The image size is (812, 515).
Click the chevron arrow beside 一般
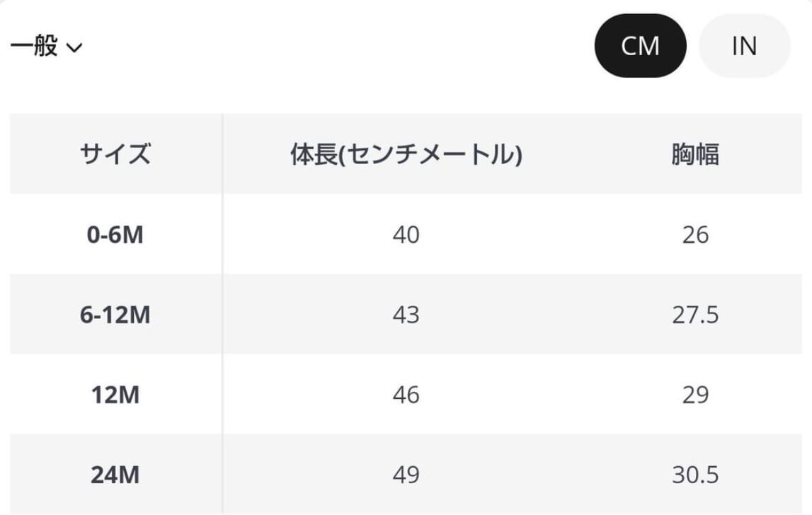74,48
